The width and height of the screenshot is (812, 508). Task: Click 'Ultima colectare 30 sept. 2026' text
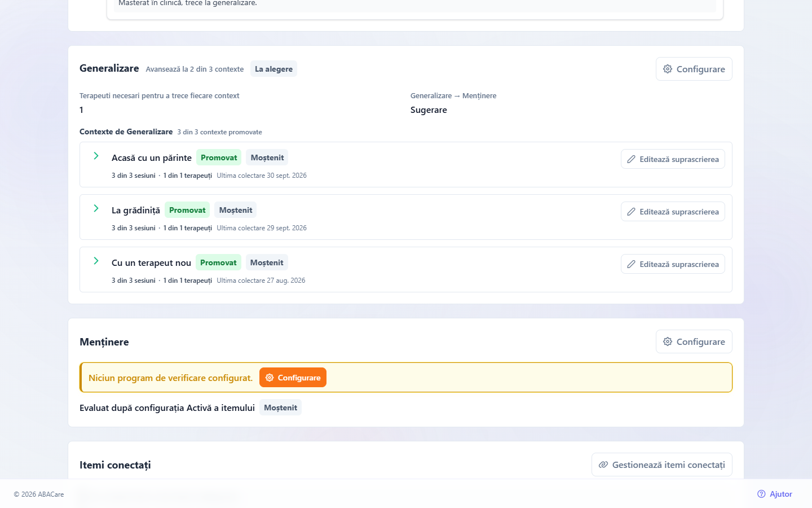coord(262,176)
